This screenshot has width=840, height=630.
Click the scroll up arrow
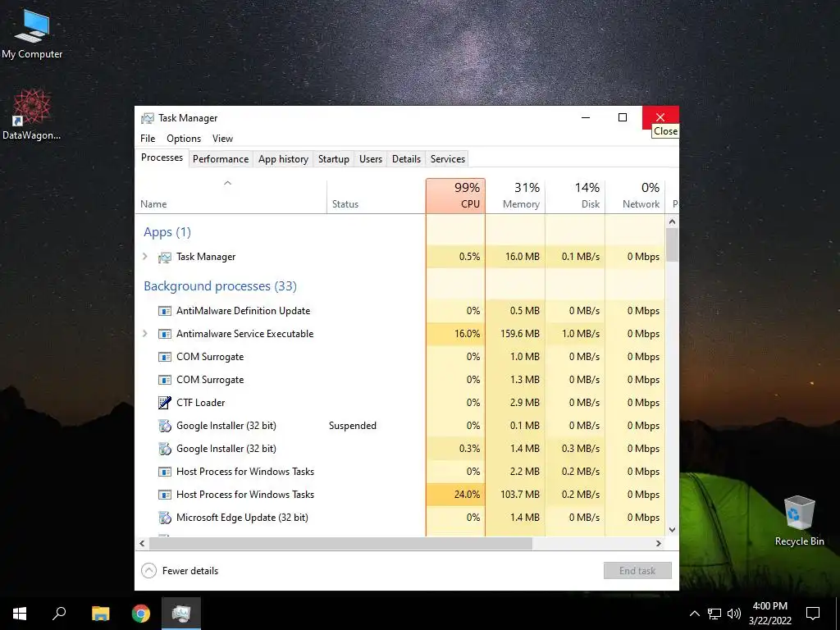click(x=673, y=221)
